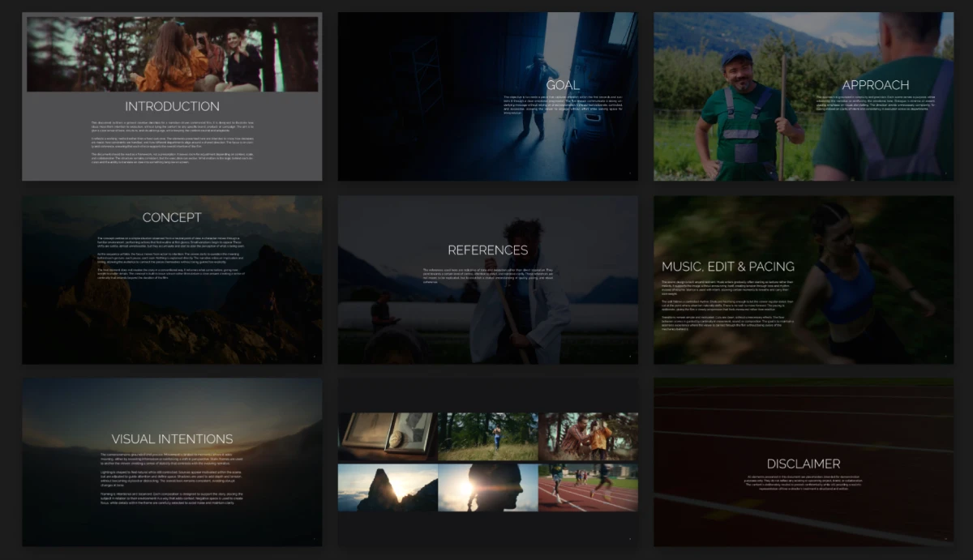Click the Visual Intentions body paragraph text
This screenshot has width=973, height=560.
[172, 478]
